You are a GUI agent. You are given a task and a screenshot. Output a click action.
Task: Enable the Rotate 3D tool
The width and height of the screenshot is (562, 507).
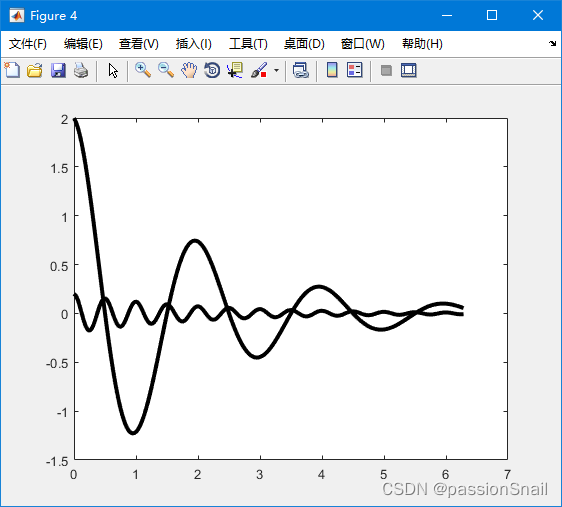point(212,70)
